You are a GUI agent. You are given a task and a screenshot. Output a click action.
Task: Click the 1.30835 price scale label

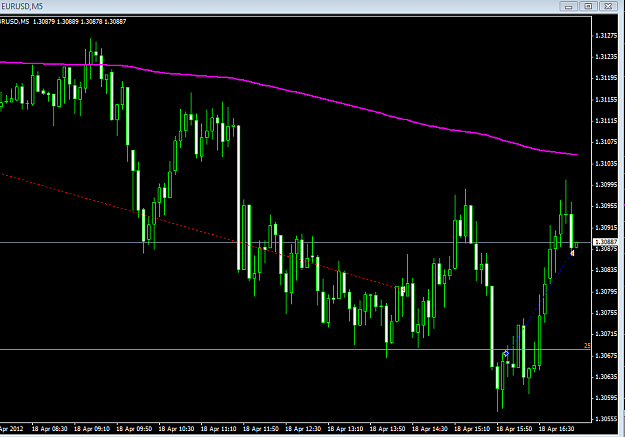(606, 270)
